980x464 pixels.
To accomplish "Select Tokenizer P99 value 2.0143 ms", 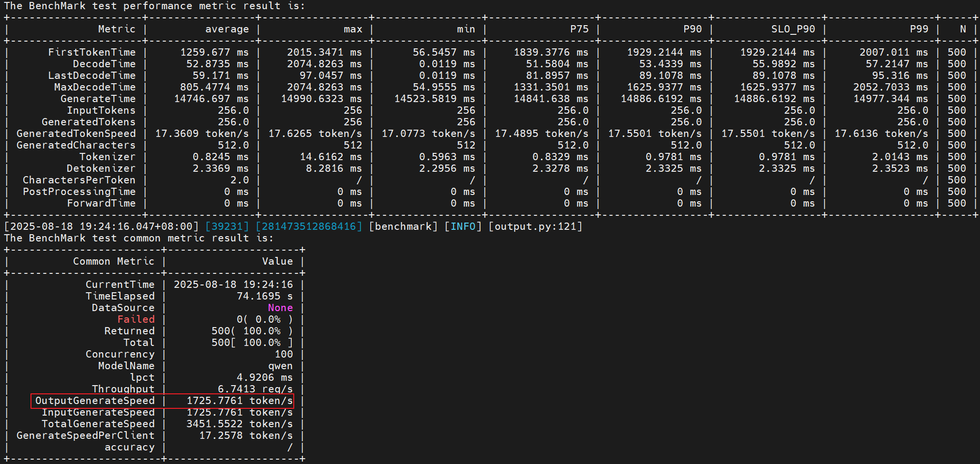I will click(x=900, y=157).
